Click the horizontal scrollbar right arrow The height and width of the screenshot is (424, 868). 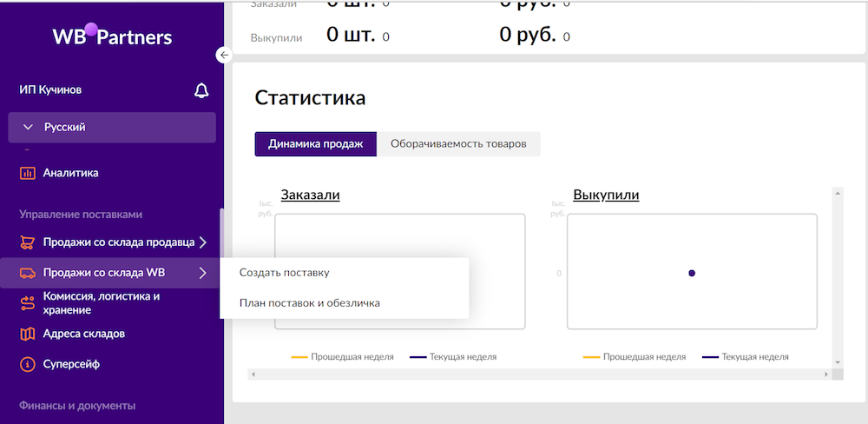click(826, 374)
